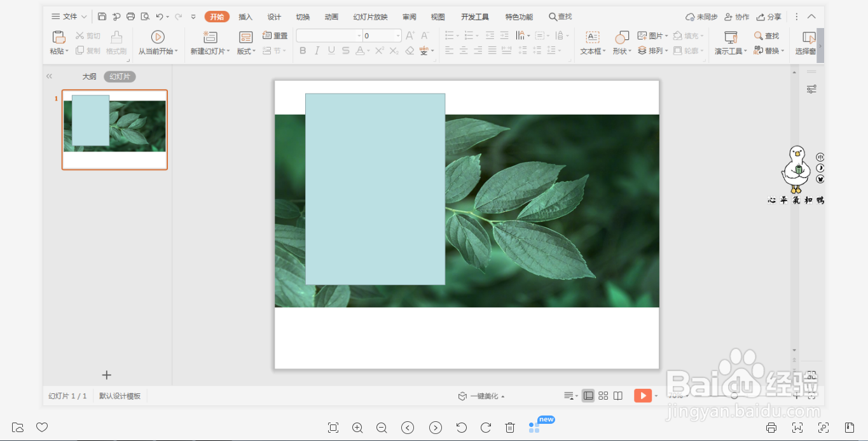The image size is (868, 441).
Task: Click the 未同步 (Not synced) button
Action: (x=701, y=17)
